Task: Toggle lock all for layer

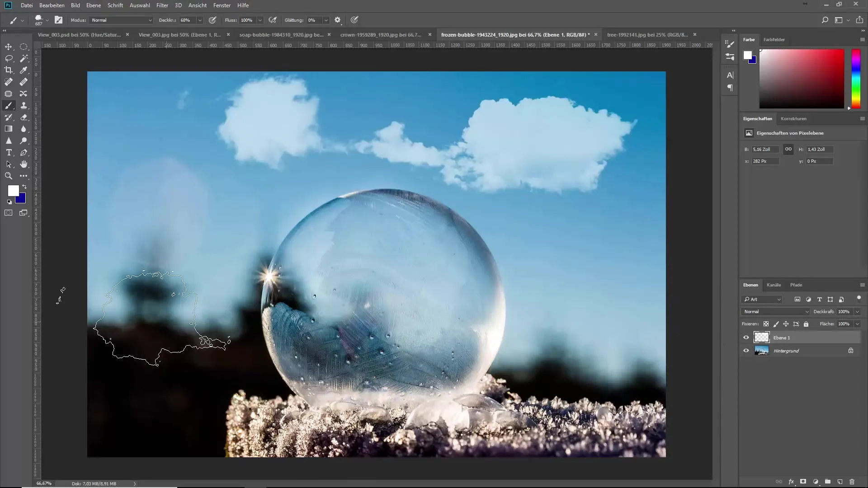Action: coord(806,324)
